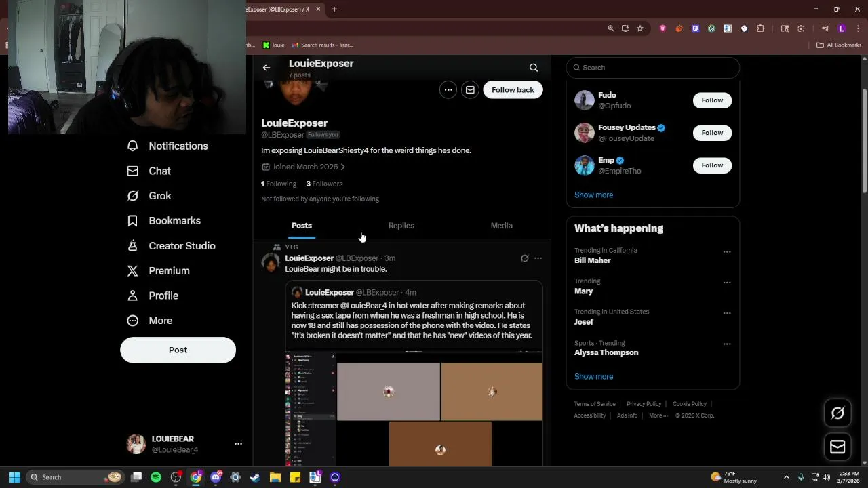868x488 pixels.
Task: Switch to the Replies tab
Action: pos(401,226)
